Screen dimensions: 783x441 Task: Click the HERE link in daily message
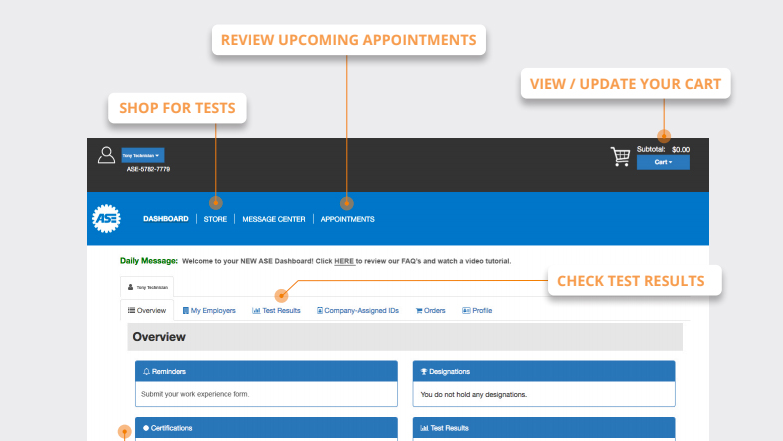(x=344, y=261)
